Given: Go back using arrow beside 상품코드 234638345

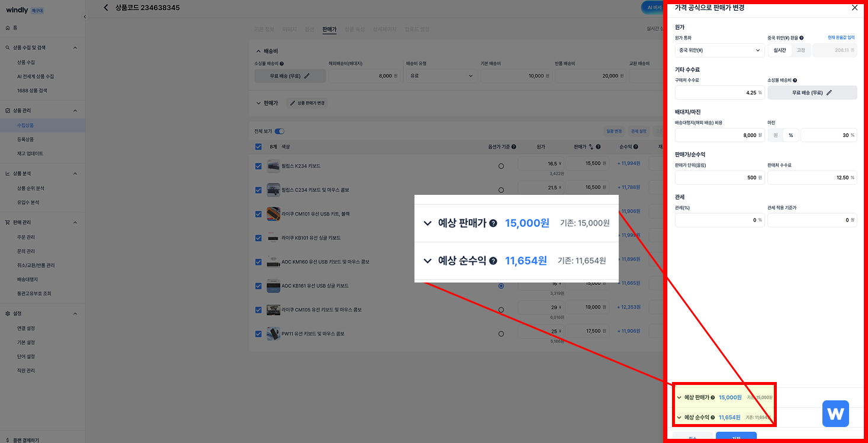Looking at the screenshot, I should coord(106,8).
